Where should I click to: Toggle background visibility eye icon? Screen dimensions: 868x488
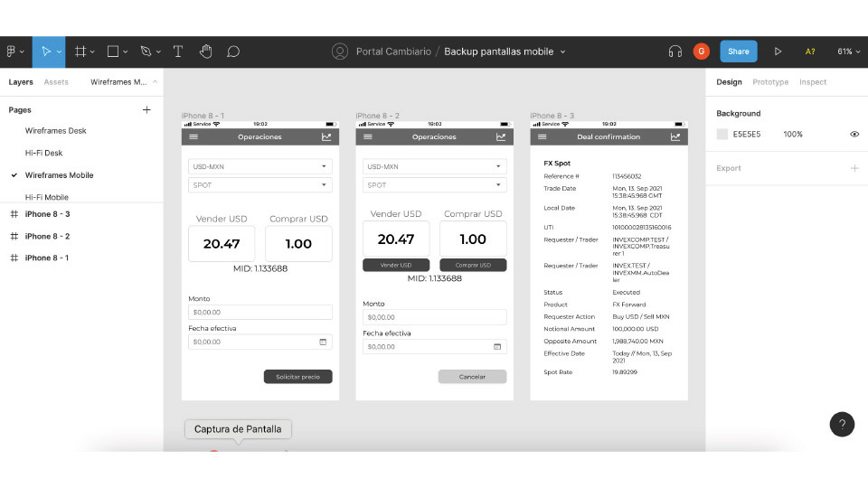pos(854,134)
